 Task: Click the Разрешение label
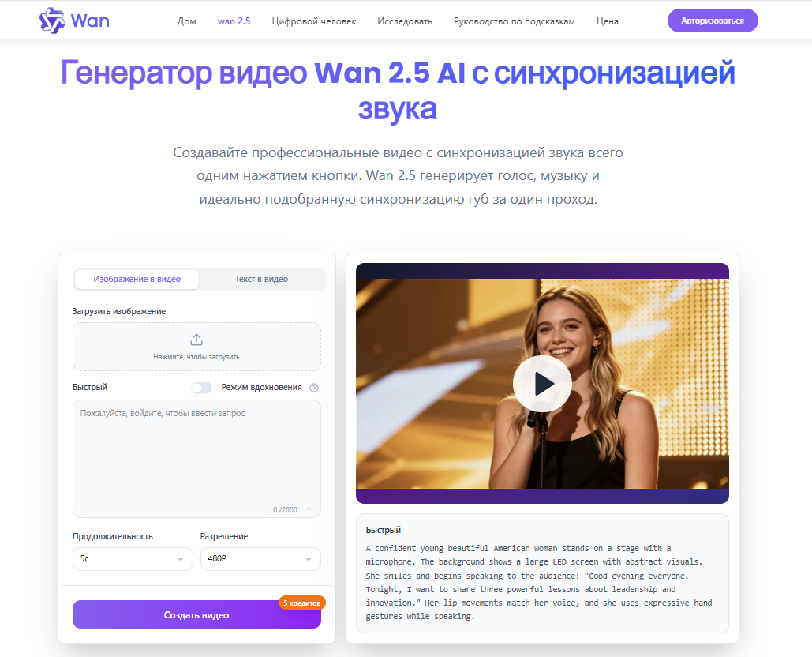tap(224, 536)
